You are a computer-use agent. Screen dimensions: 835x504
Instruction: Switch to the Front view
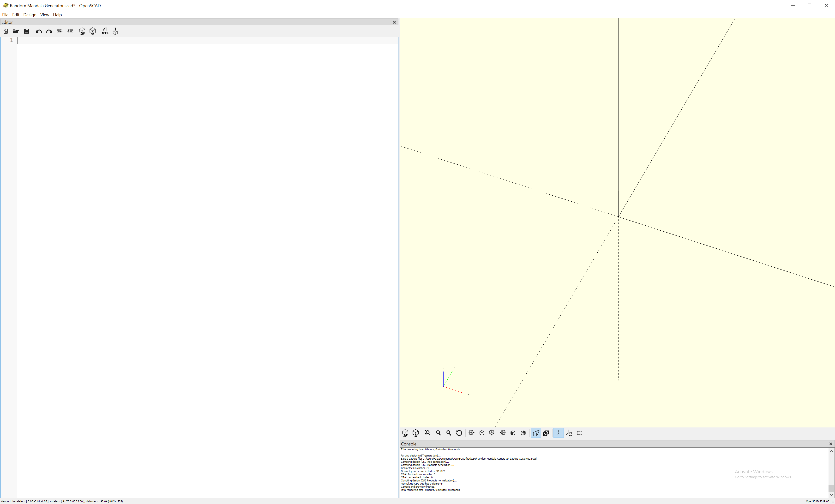pyautogui.click(x=513, y=433)
